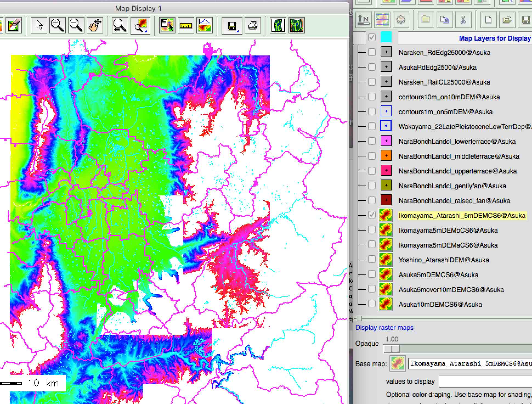This screenshot has width=532, height=404.
Task: Click dark red swatch of raised_fan layer
Action: click(x=386, y=200)
